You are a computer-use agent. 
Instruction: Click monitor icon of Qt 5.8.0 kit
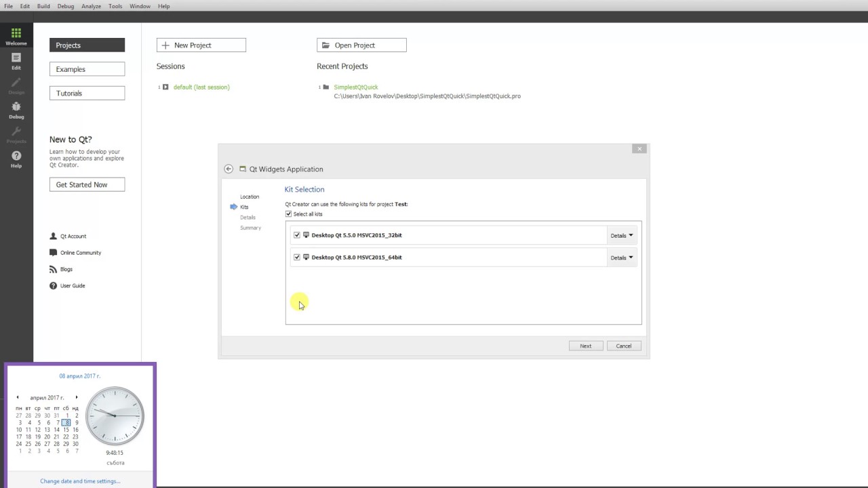(x=306, y=257)
